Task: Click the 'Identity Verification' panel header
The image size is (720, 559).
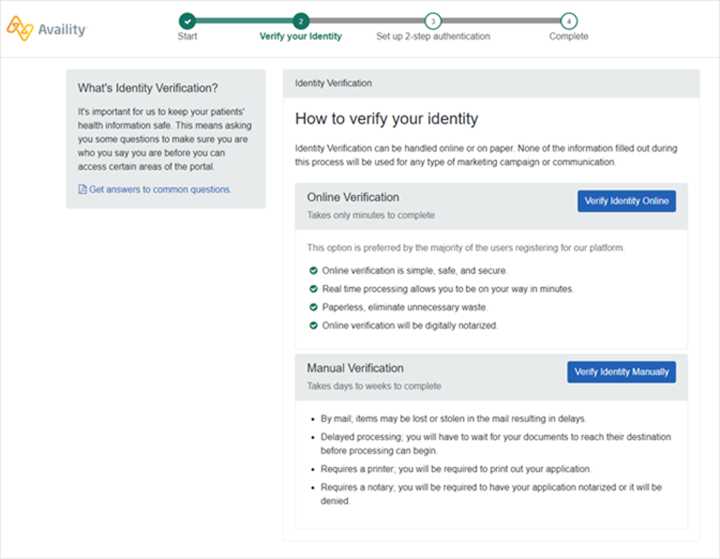Action: (491, 83)
